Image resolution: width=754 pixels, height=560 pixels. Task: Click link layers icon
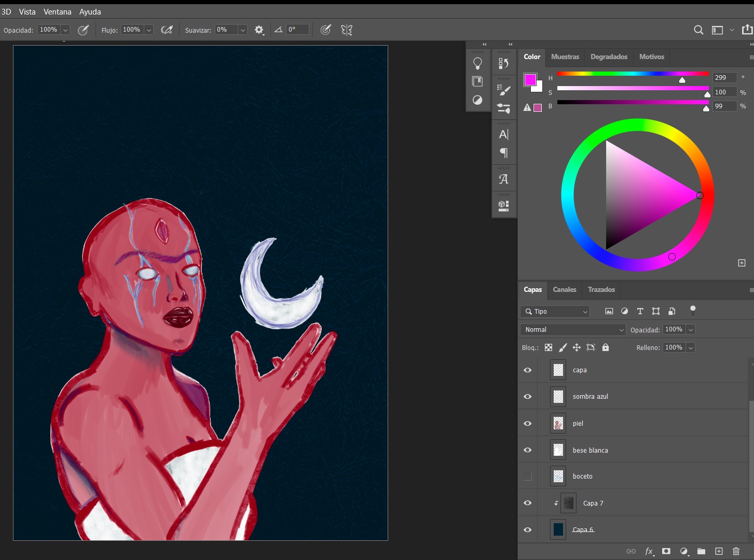pyautogui.click(x=631, y=551)
